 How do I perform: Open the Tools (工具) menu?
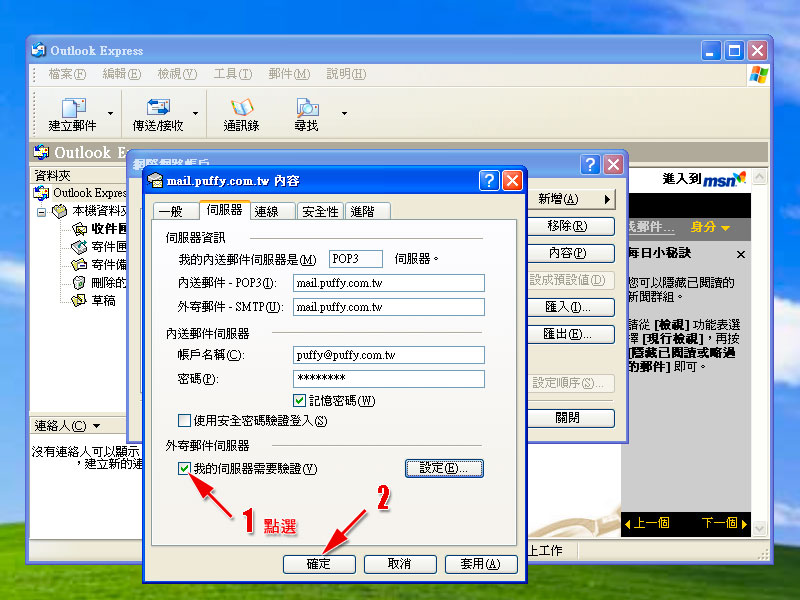pyautogui.click(x=233, y=74)
